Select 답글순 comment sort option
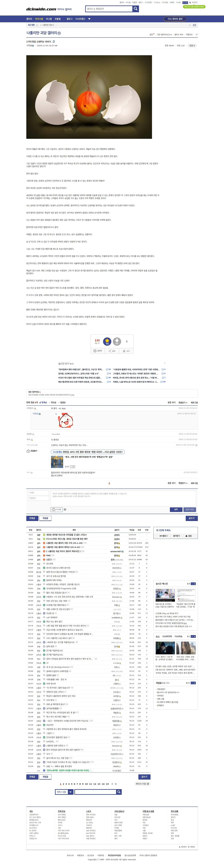Viewport: 224px width, 868px height. click(62, 402)
